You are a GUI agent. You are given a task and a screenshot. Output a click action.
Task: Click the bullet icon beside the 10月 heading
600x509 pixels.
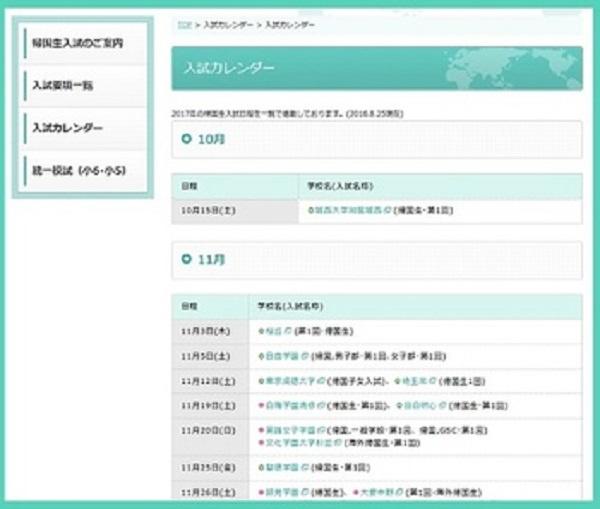point(187,139)
